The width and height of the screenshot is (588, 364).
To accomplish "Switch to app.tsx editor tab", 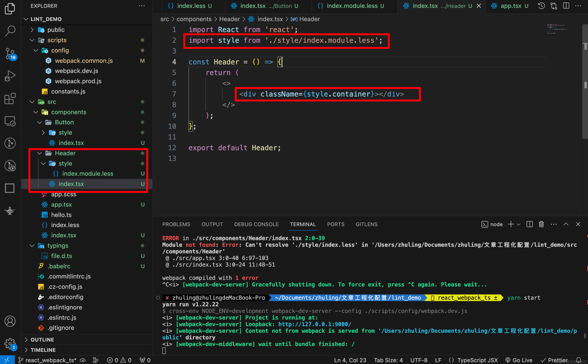I will tap(510, 6).
